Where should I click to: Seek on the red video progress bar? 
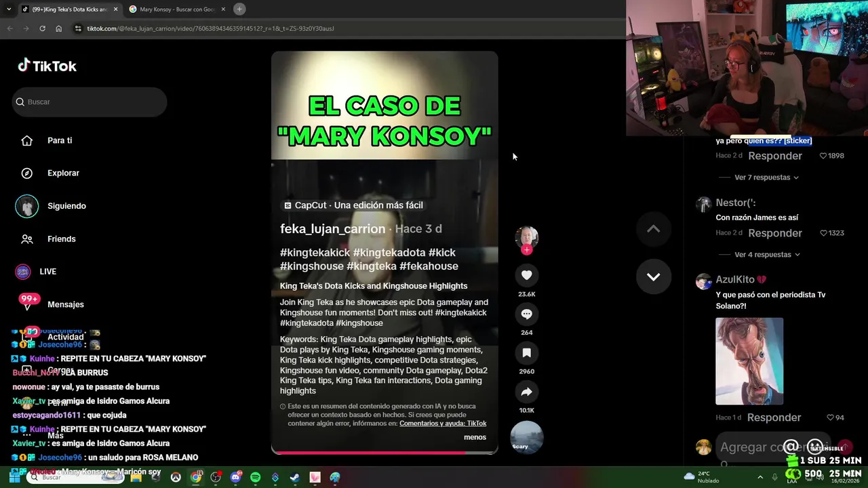click(384, 453)
